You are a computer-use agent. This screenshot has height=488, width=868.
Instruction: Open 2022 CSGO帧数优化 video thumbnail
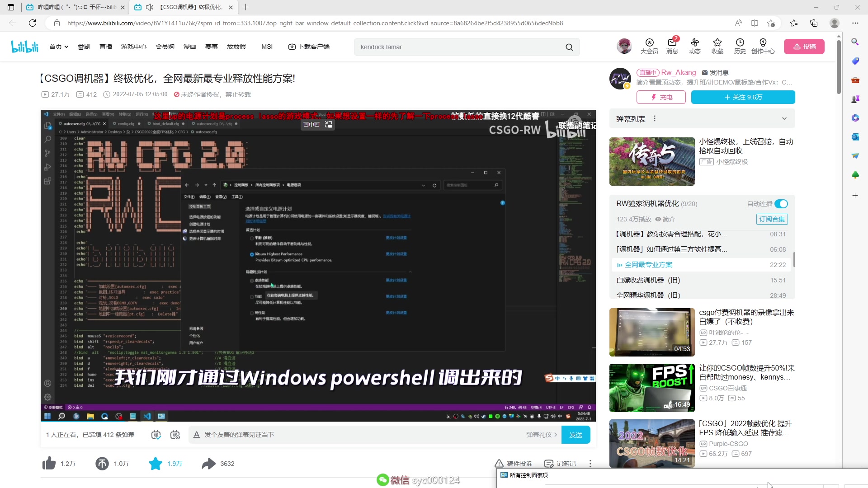tap(652, 443)
